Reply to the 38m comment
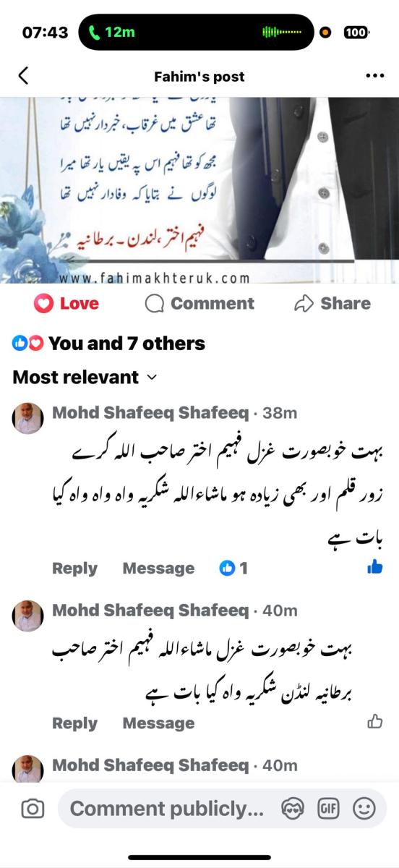This screenshot has height=868, width=399. (x=74, y=569)
